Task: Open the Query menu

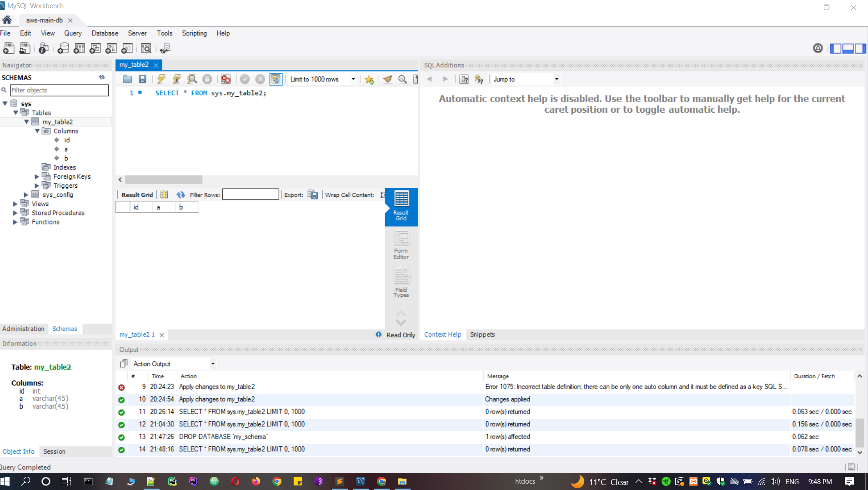Action: (73, 33)
